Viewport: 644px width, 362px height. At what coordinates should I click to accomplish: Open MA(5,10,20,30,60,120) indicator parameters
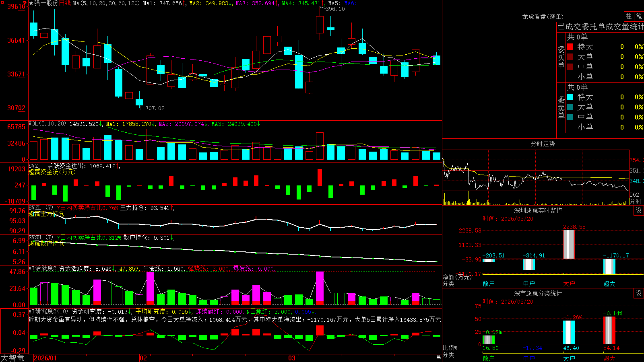[106, 3]
